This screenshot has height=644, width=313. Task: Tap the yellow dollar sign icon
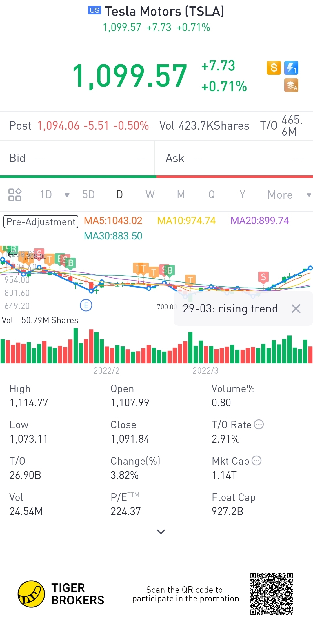tap(274, 68)
